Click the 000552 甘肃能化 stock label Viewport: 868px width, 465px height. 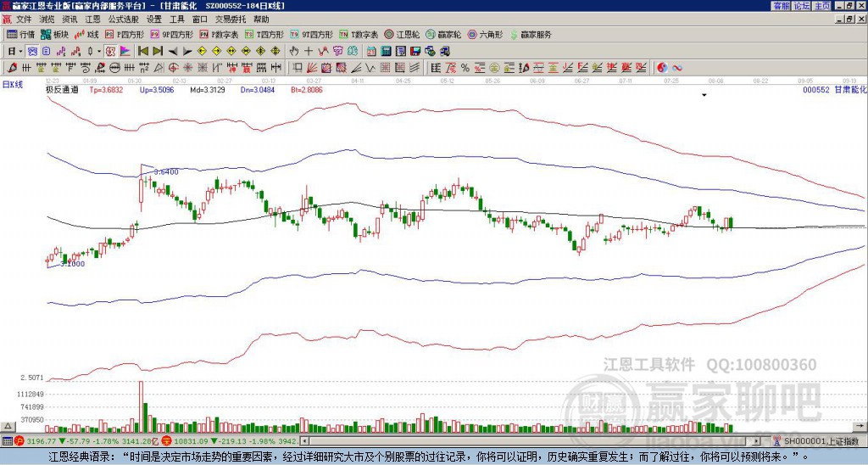pyautogui.click(x=835, y=89)
